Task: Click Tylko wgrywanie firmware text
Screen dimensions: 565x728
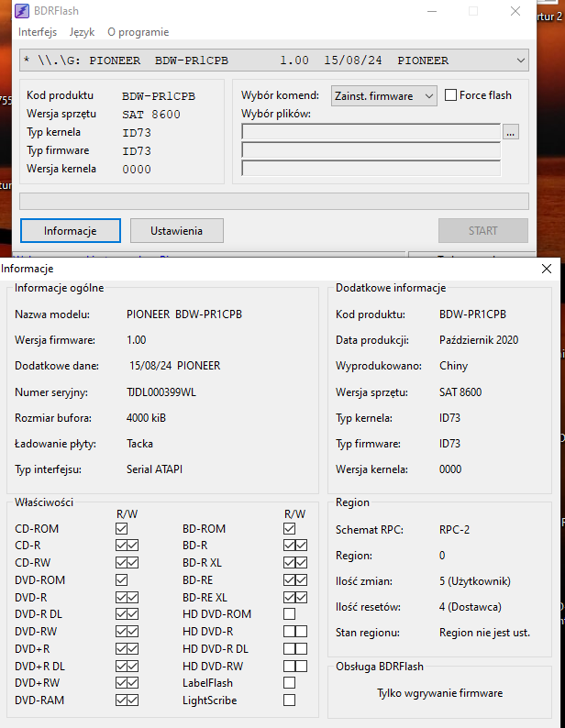Action: tap(439, 693)
